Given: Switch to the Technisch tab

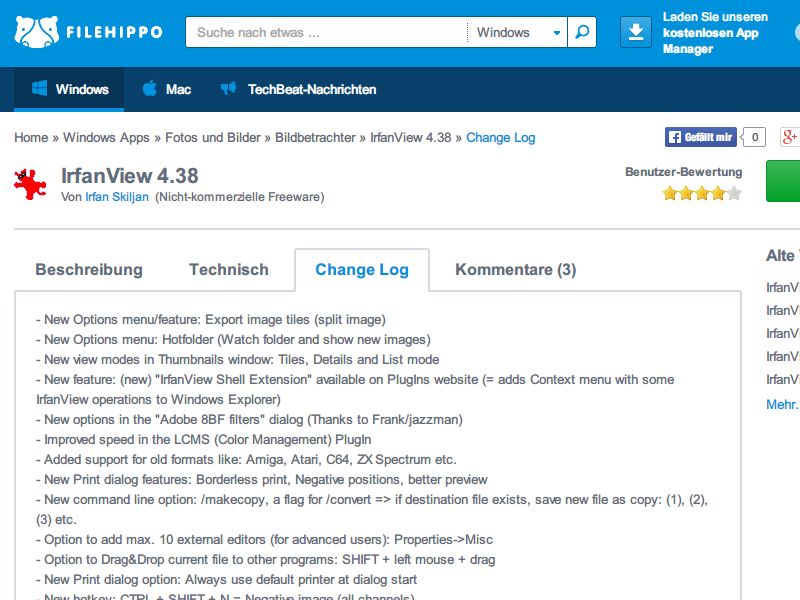Looking at the screenshot, I should pos(229,269).
